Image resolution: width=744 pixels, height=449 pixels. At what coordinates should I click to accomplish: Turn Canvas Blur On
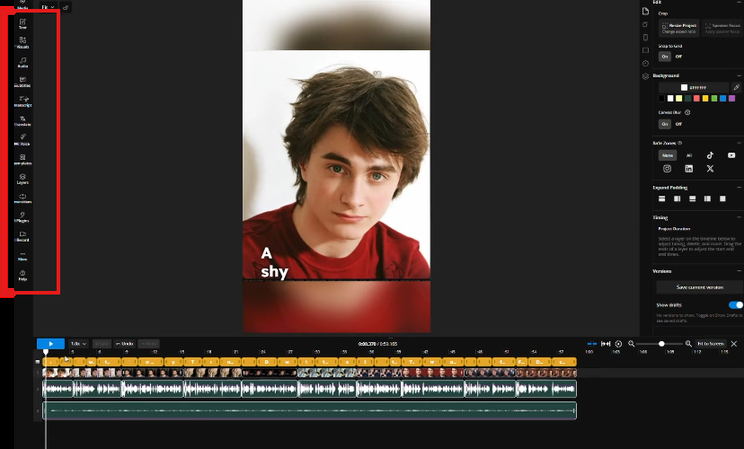(665, 124)
